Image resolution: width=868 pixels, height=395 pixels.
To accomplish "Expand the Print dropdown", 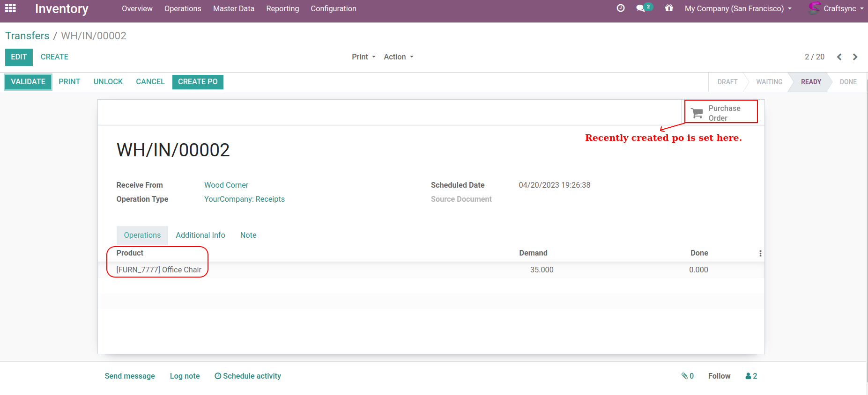I will [364, 57].
